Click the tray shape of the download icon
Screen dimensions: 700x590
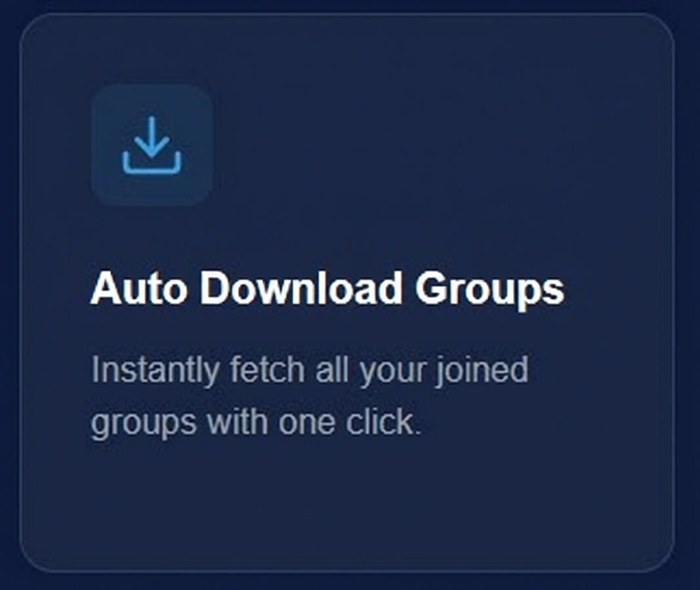tap(152, 163)
